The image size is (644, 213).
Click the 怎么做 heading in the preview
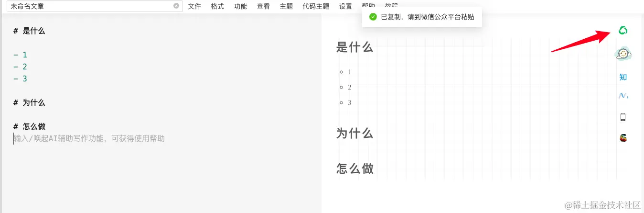(x=354, y=168)
